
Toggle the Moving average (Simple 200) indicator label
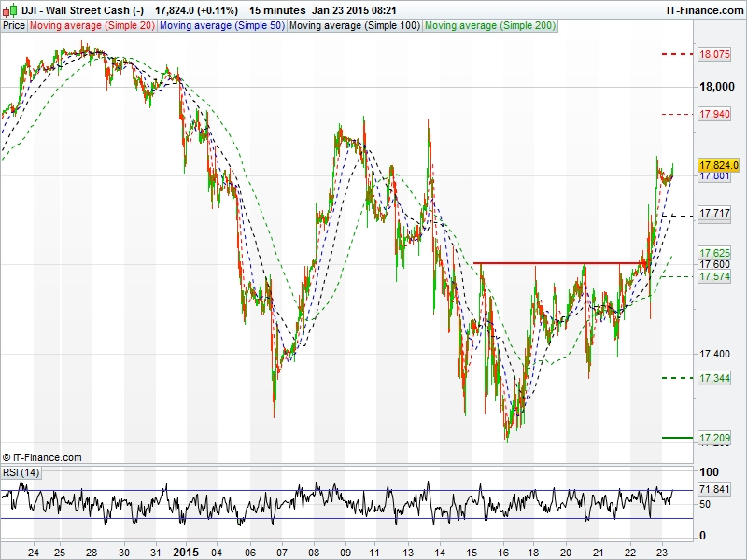coord(490,26)
